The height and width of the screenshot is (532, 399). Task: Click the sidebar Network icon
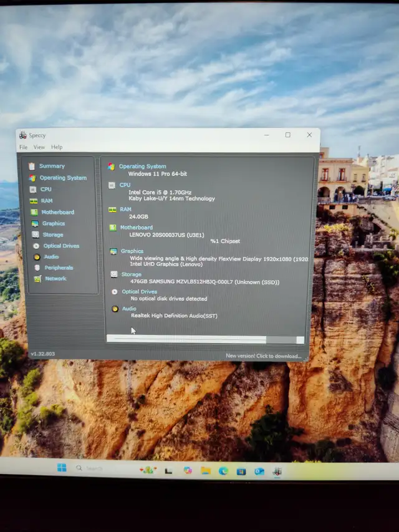click(x=37, y=279)
